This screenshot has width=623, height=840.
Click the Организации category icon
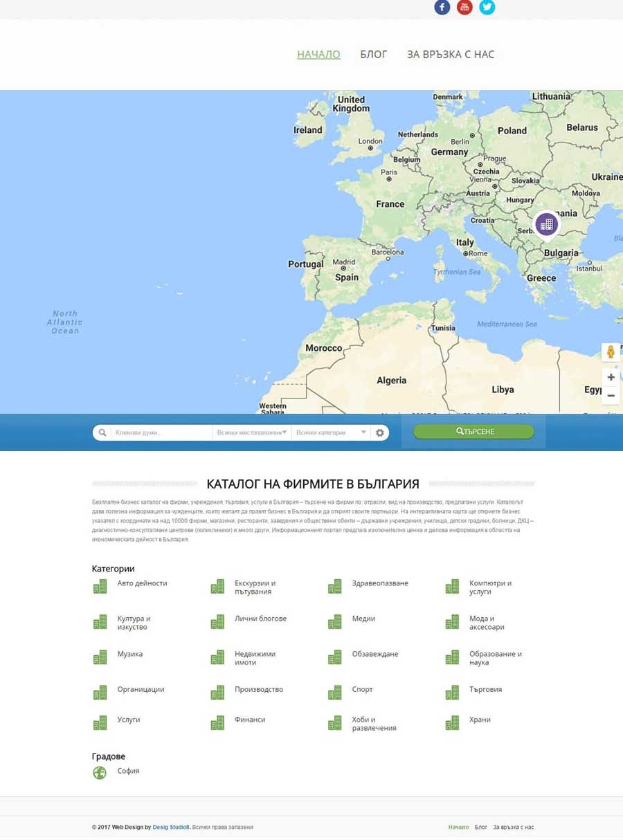pyautogui.click(x=100, y=693)
